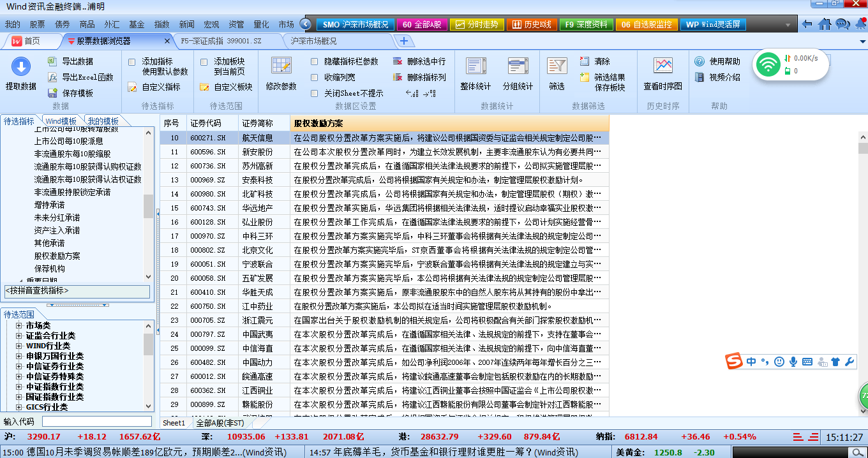Click the magnifier search icon in bottom bar
Image resolution: width=868 pixels, height=458 pixels.
pos(858,452)
